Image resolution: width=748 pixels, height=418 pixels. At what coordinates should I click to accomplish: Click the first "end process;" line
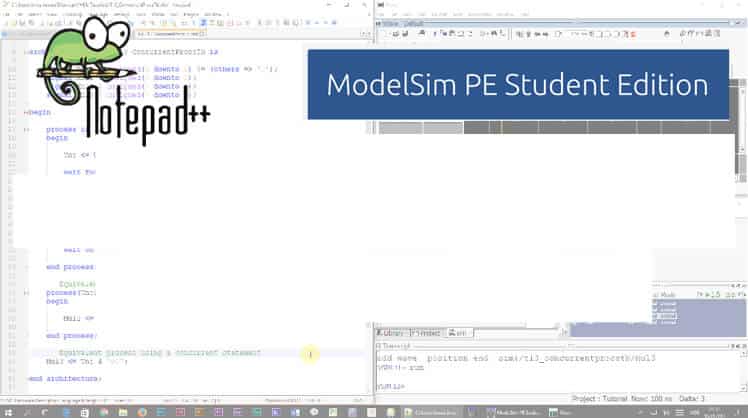click(71, 267)
